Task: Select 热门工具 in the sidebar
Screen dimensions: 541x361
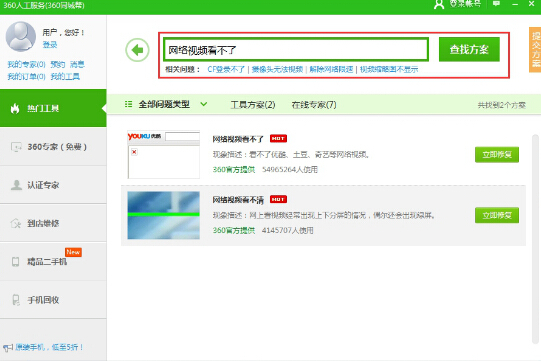Action: tap(53, 108)
